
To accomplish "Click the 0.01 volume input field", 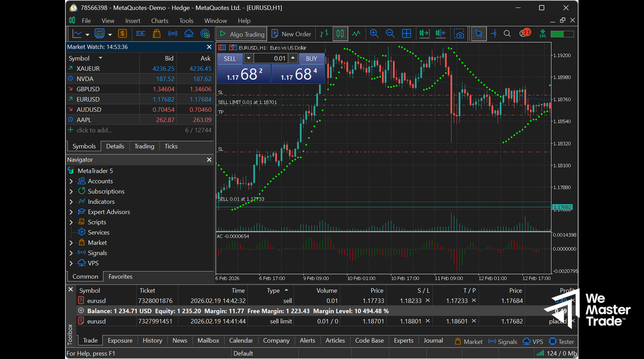I will (271, 58).
